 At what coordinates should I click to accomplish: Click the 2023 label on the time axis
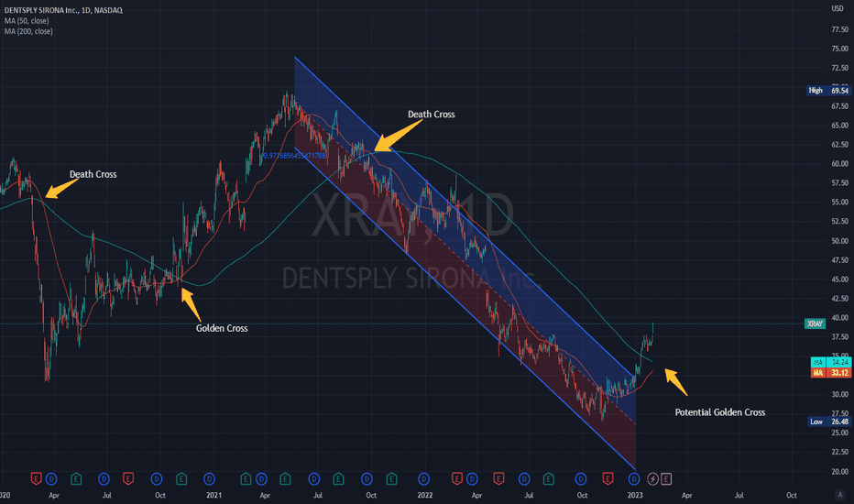pos(635,495)
